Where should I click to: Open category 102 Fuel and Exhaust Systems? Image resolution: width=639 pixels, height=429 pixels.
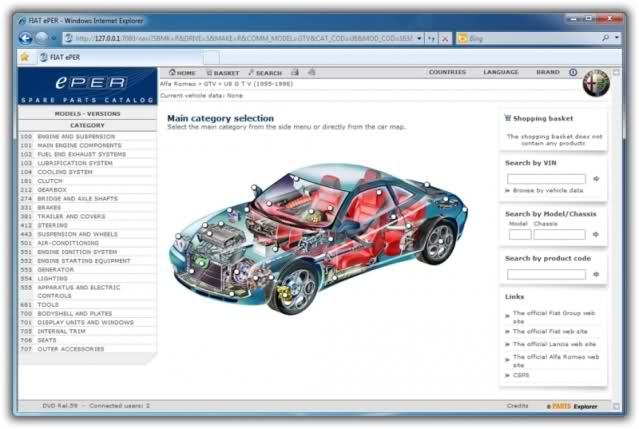pos(87,154)
